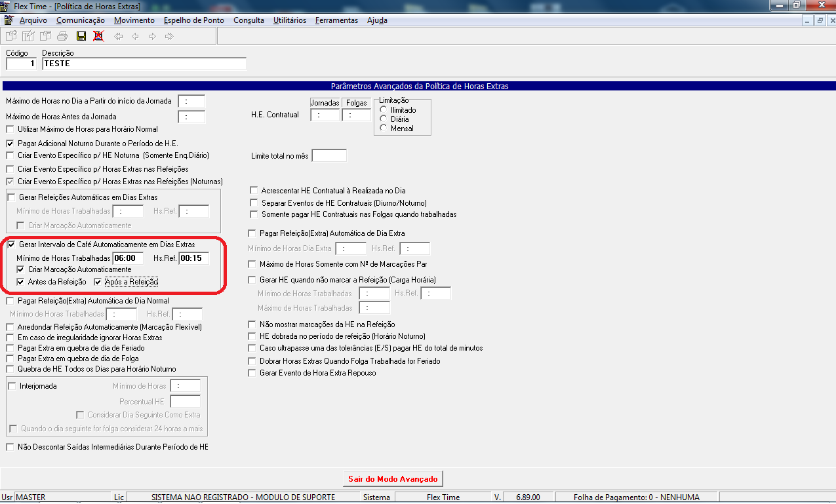Go to previous record arrow icon
The height and width of the screenshot is (504, 836).
tap(136, 36)
